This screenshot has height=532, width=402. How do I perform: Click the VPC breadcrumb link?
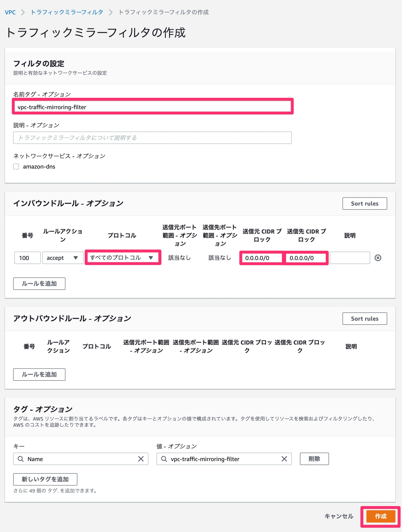(10, 12)
